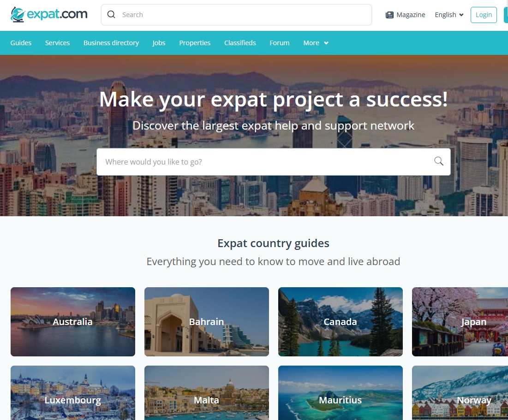
Task: Click the Magazine newspaper icon
Action: [389, 15]
